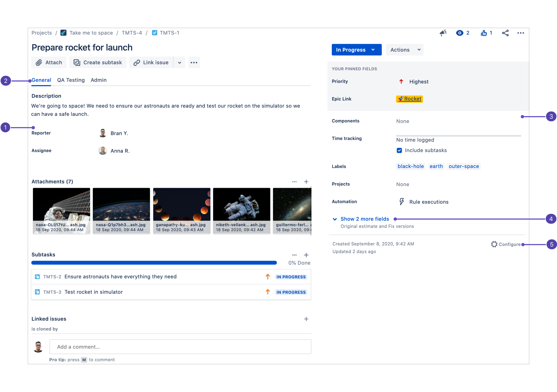
Task: Click the subtasks progress bar
Action: click(154, 263)
